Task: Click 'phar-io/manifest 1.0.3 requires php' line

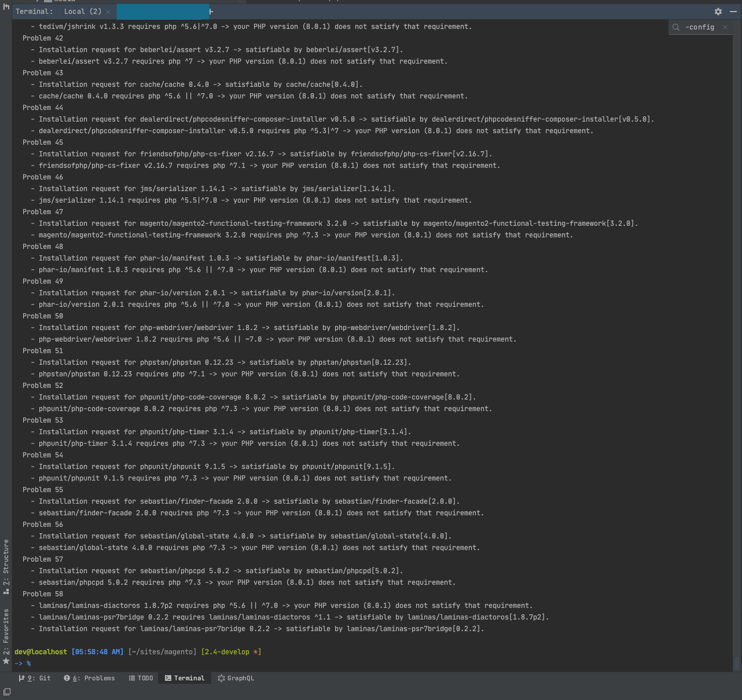Action: click(x=259, y=270)
